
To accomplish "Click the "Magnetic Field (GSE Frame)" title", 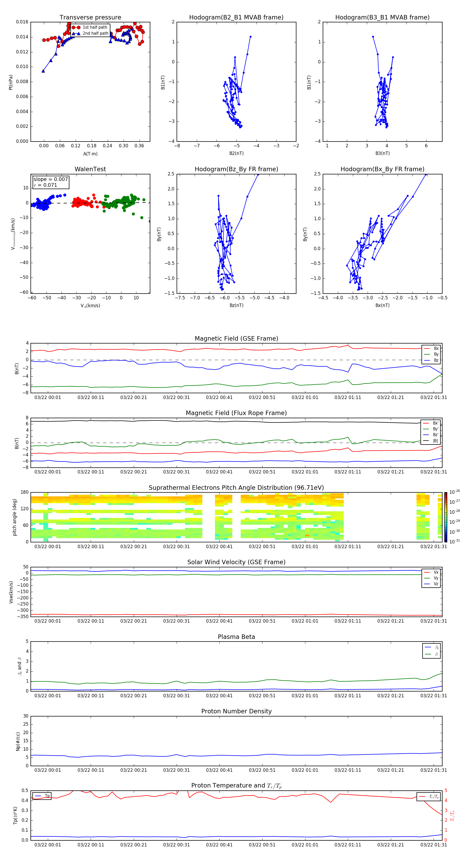I will coord(236,339).
